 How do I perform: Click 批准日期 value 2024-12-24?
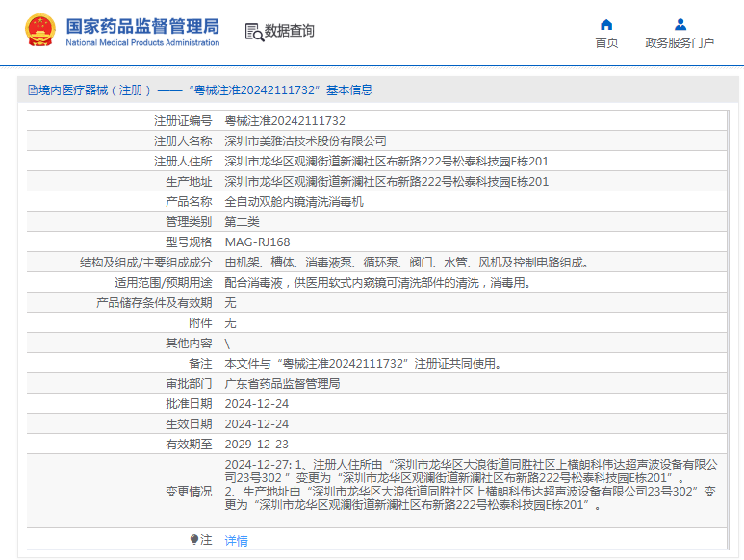coord(256,404)
